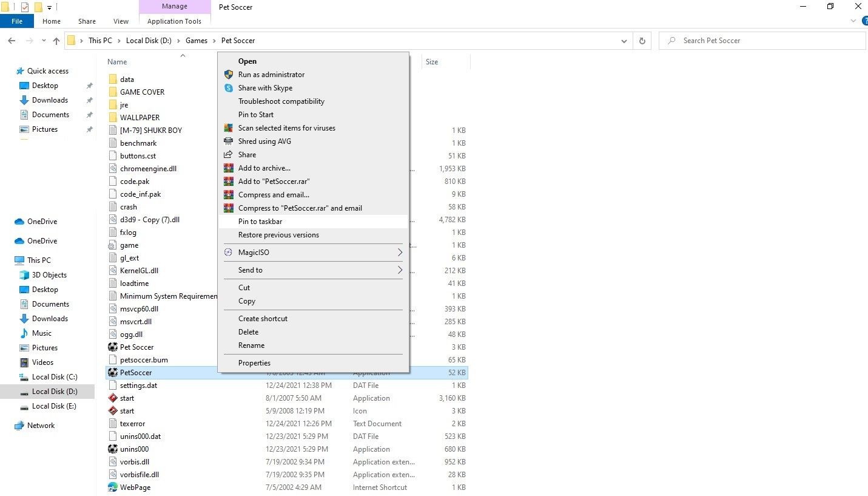Open the File ribbon tab
Viewport: 868px width, 496px height.
click(x=17, y=21)
